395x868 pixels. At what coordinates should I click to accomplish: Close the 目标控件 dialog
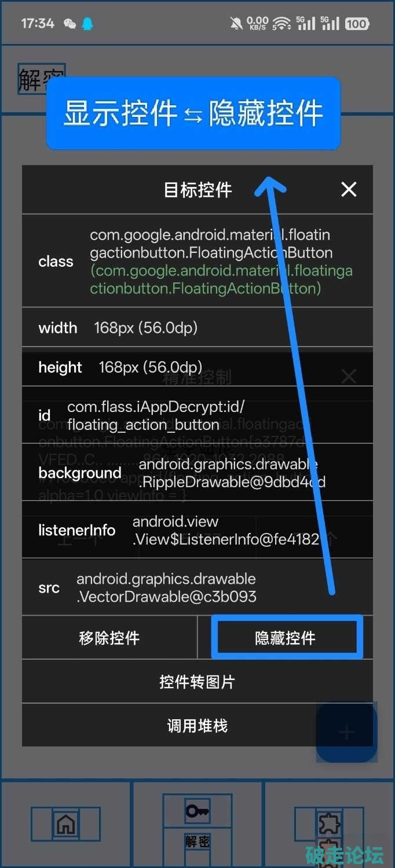click(x=349, y=189)
